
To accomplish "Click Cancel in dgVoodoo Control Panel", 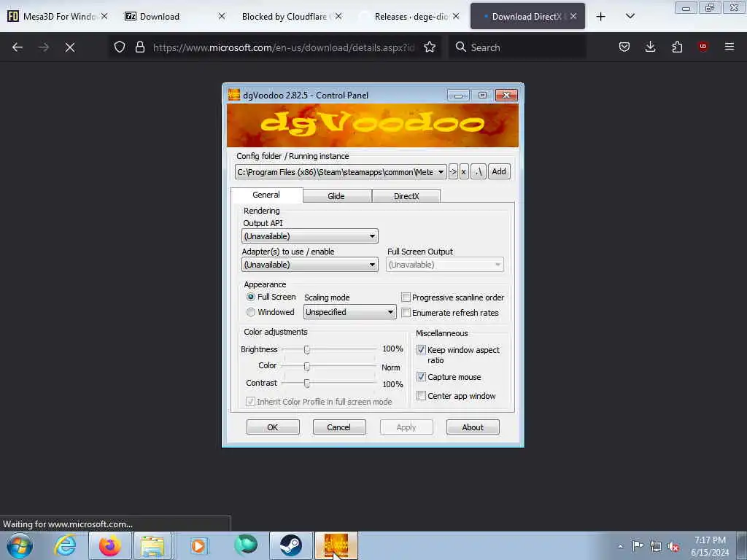I will [339, 427].
